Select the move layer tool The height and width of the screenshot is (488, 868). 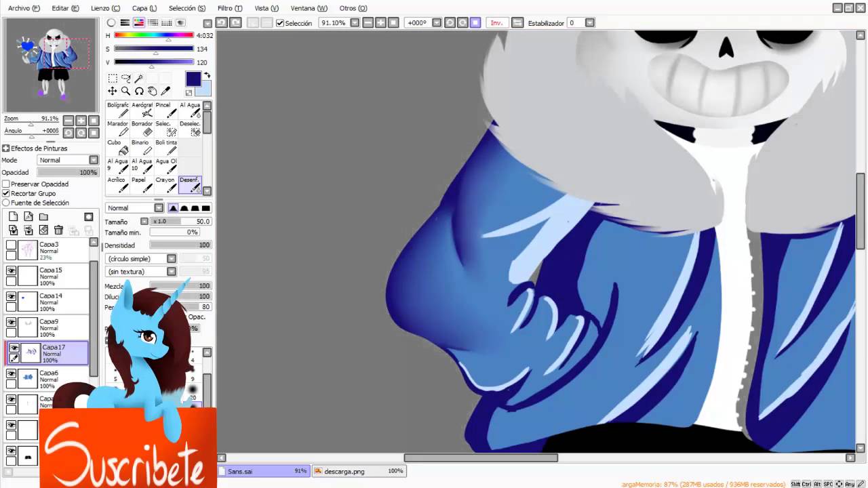pyautogui.click(x=113, y=91)
